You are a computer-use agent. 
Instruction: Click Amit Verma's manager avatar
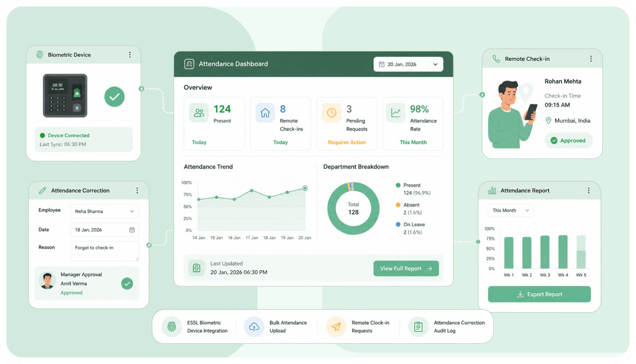click(47, 280)
